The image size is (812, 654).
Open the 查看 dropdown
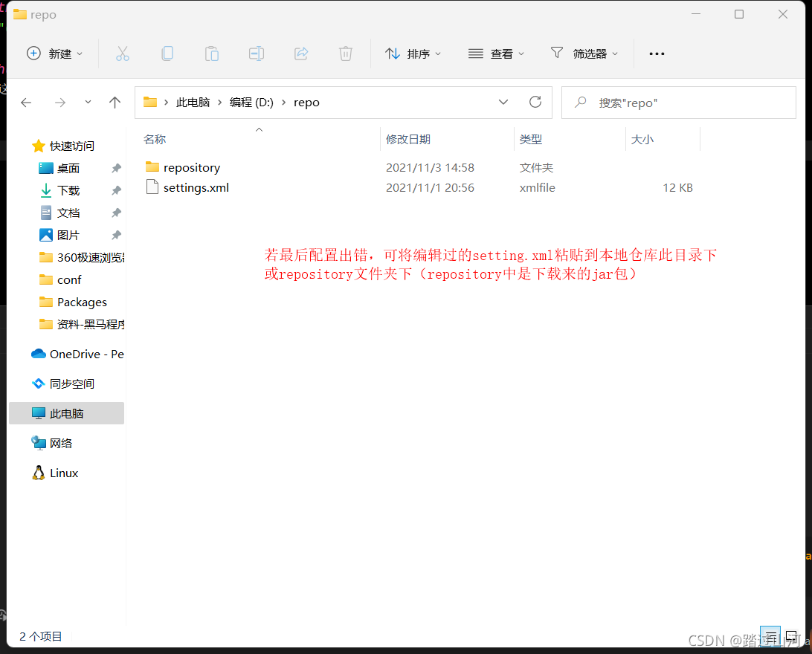(497, 53)
